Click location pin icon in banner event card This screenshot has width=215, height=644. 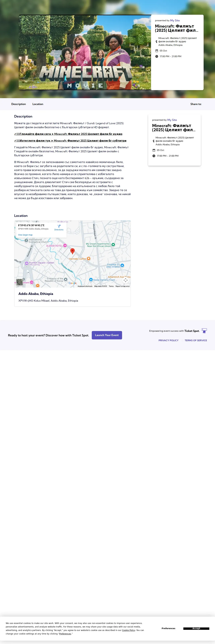click(156, 42)
